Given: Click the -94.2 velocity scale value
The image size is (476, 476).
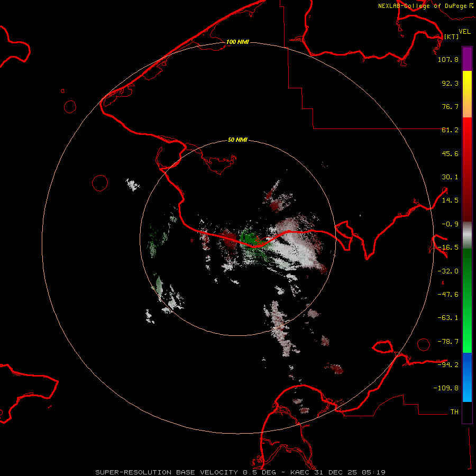Looking at the screenshot, I should click(448, 364).
